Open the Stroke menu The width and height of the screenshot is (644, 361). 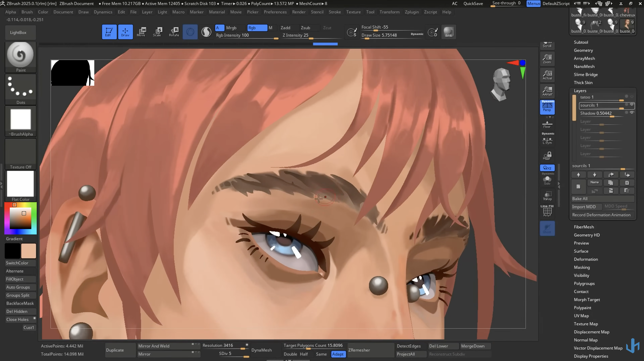coord(334,12)
